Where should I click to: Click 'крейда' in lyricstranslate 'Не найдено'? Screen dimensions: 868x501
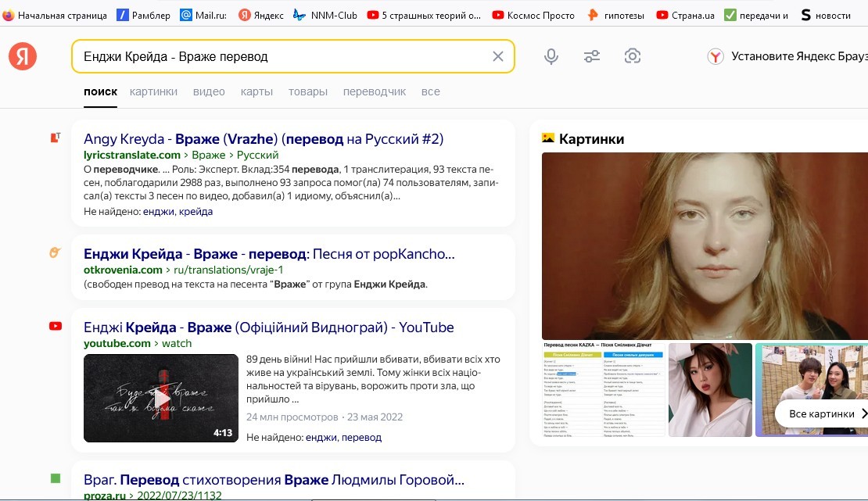195,212
